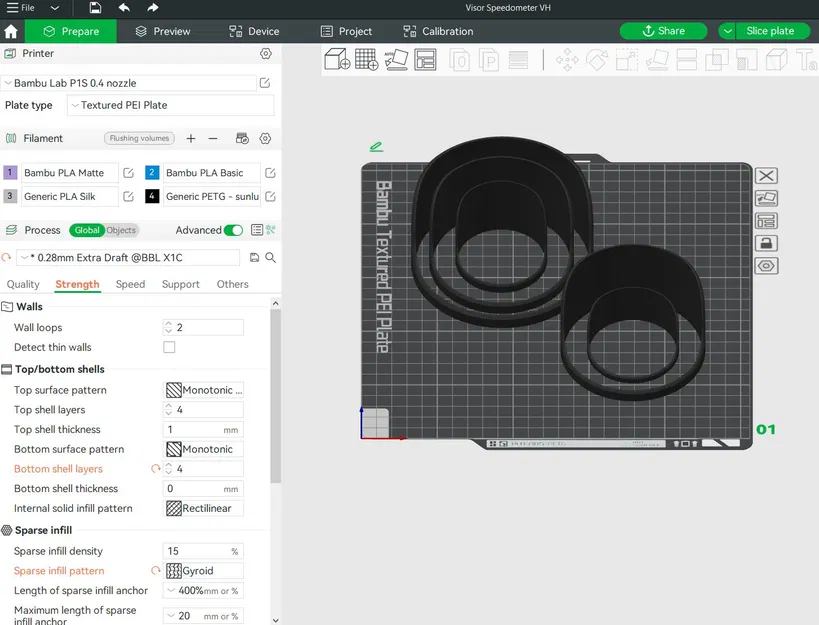This screenshot has width=819, height=625.
Task: Open the Others settings tab
Action: [232, 284]
